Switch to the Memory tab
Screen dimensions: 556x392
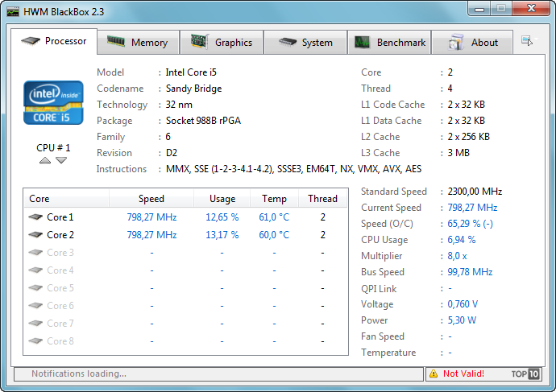138,43
